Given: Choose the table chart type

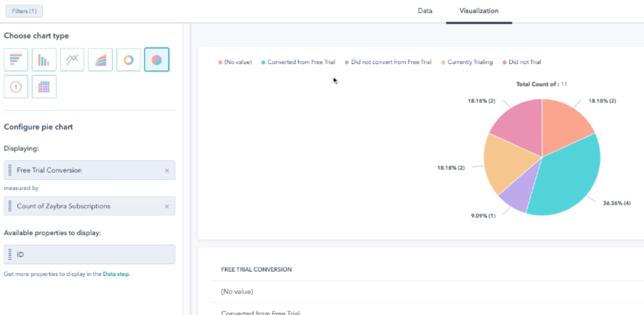Looking at the screenshot, I should click(x=44, y=87).
